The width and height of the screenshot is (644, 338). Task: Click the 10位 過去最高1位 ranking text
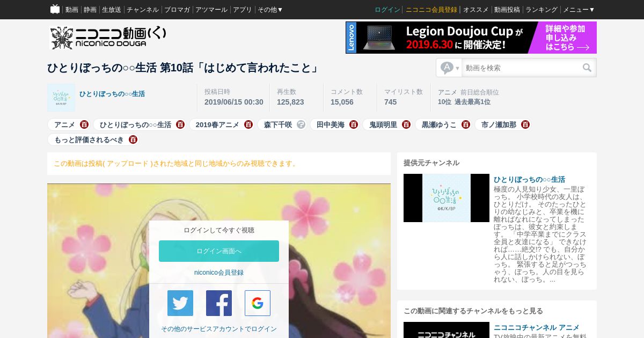(x=464, y=102)
